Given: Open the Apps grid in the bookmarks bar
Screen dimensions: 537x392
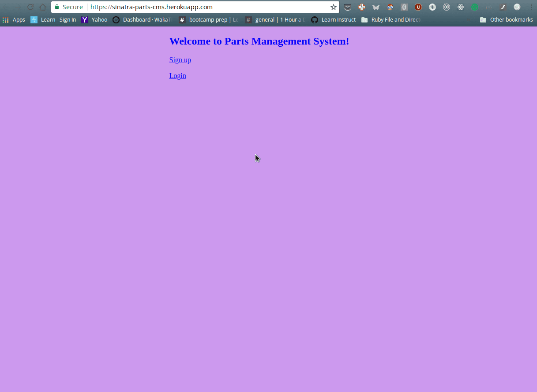Looking at the screenshot, I should point(6,19).
